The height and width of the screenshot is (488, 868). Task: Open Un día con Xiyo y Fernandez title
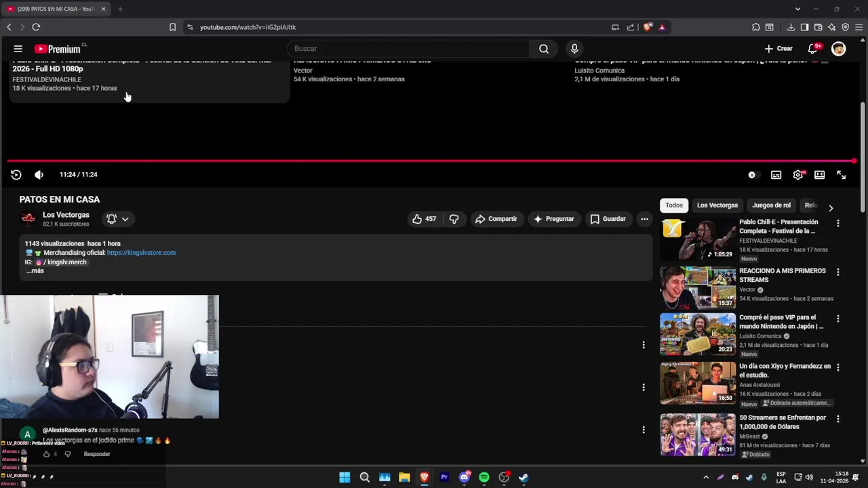click(x=785, y=371)
